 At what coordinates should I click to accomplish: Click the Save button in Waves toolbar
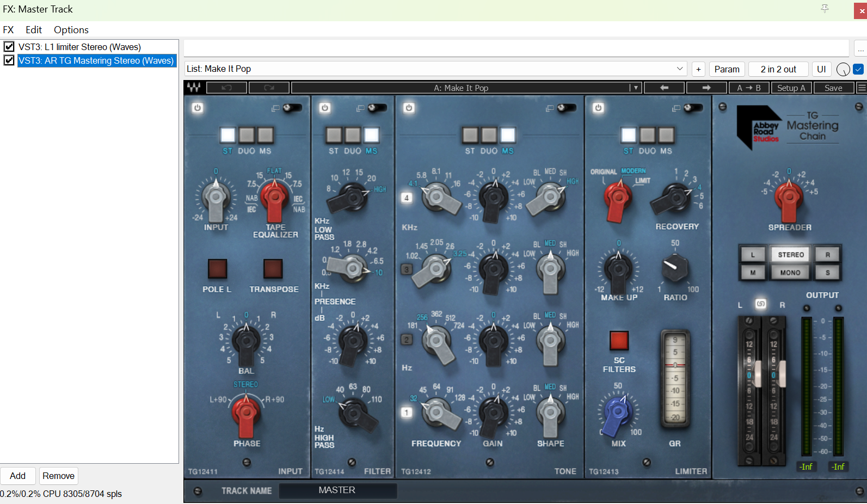tap(833, 88)
